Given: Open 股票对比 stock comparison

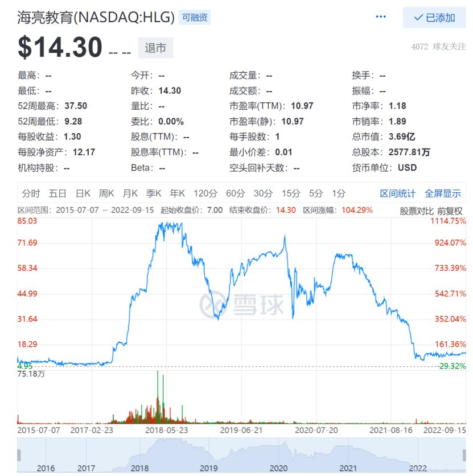Looking at the screenshot, I should (x=417, y=211).
